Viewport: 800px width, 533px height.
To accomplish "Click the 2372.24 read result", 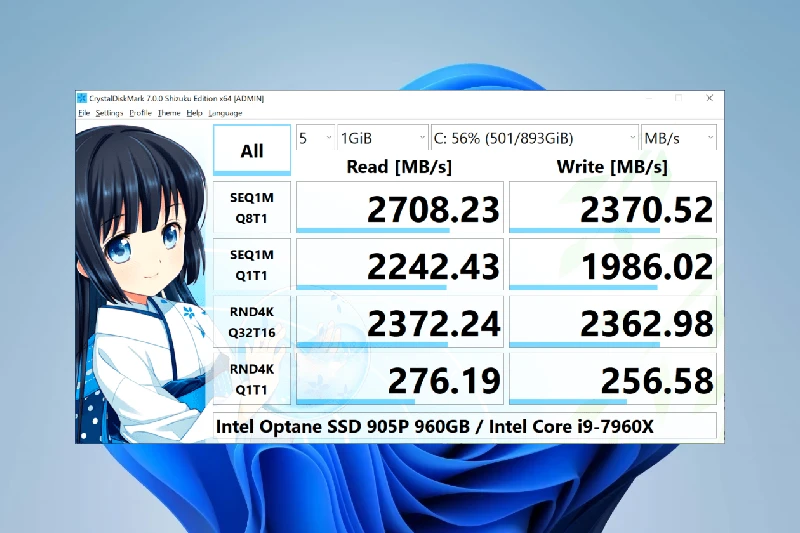I will (x=400, y=322).
